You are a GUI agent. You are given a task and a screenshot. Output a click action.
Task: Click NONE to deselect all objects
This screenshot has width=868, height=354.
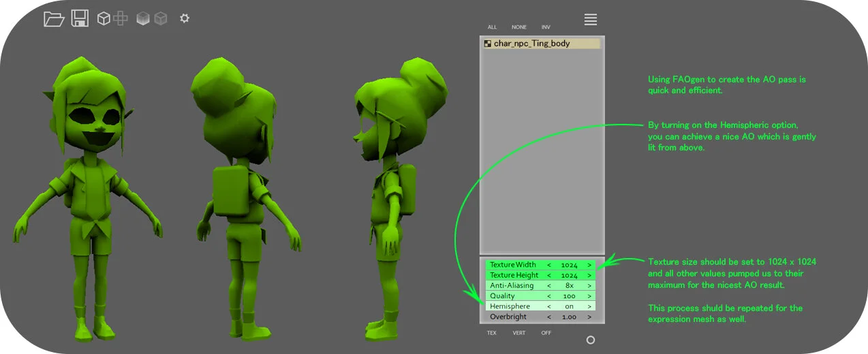[519, 27]
